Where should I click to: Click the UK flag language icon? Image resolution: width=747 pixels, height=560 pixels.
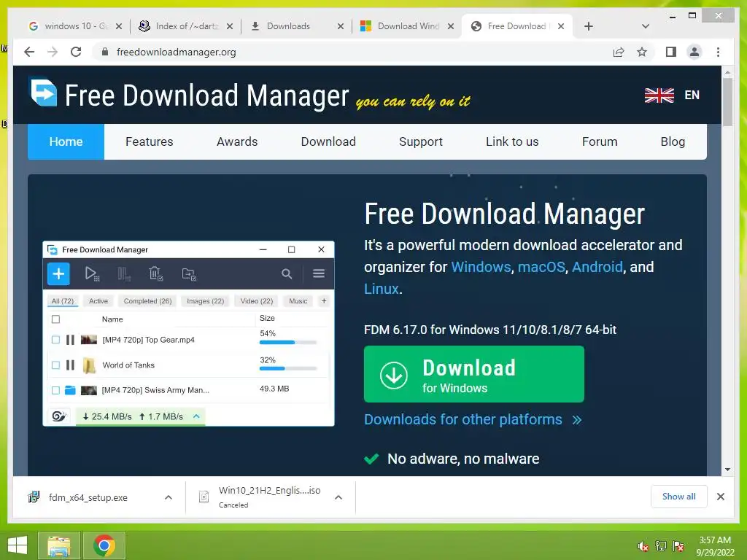click(x=659, y=96)
